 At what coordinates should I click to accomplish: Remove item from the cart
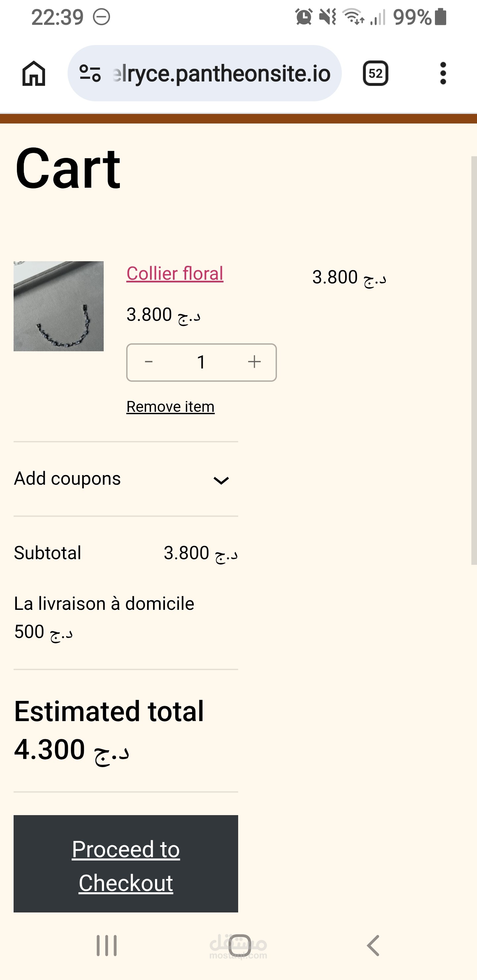(171, 407)
